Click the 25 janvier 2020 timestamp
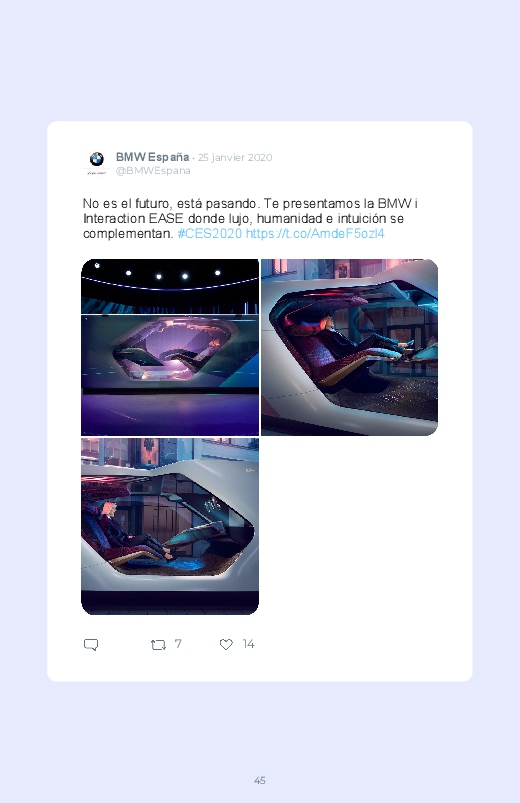Viewport: 520px width, 803px height. [x=235, y=157]
